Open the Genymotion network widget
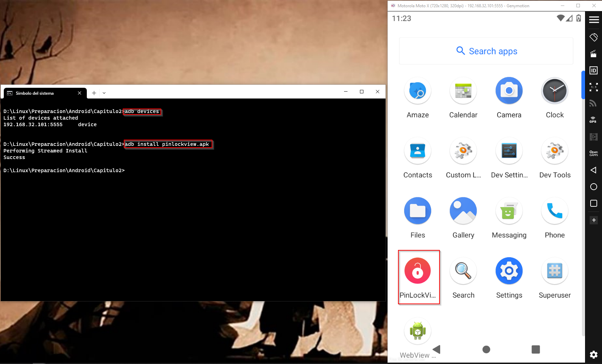Screen dimensions: 602x364 [593, 103]
